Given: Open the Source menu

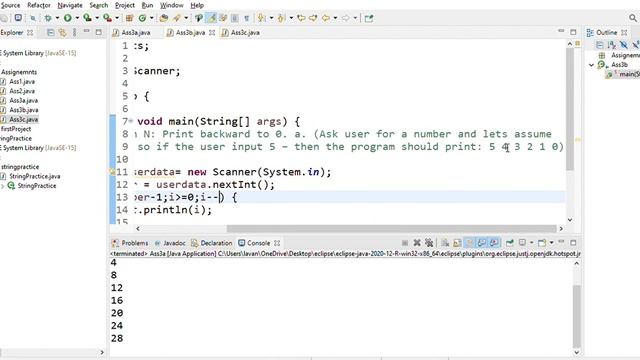Looking at the screenshot, I should tap(10, 5).
